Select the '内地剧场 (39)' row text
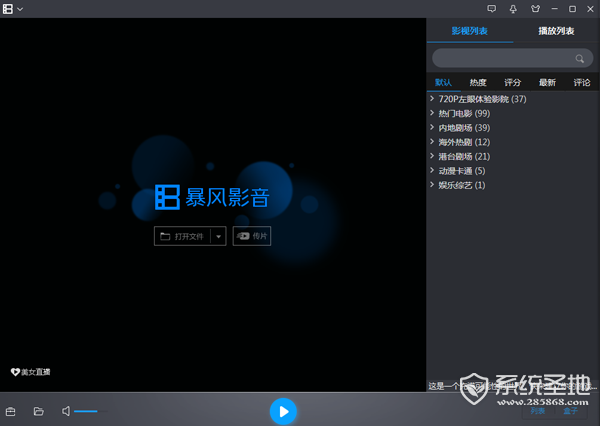The height and width of the screenshot is (426, 600). [464, 128]
